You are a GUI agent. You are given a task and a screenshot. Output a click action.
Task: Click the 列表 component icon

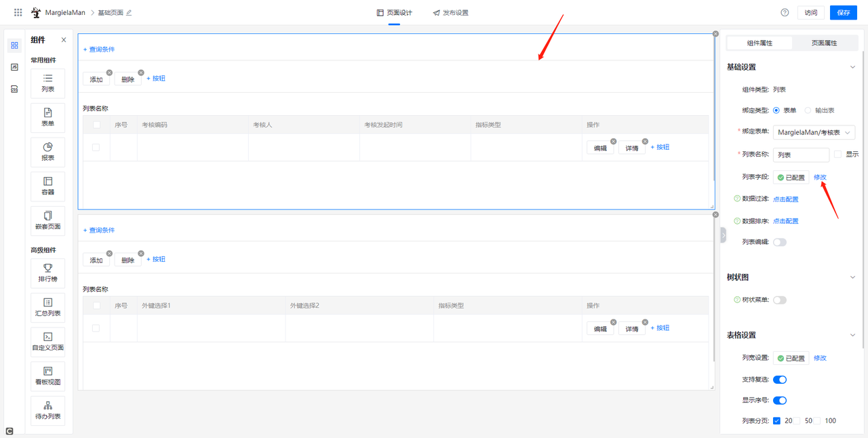pos(47,79)
